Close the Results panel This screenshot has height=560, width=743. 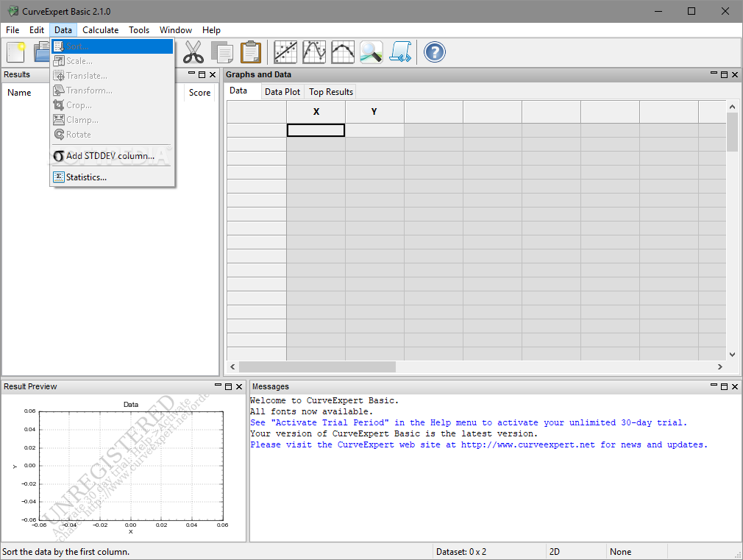213,74
